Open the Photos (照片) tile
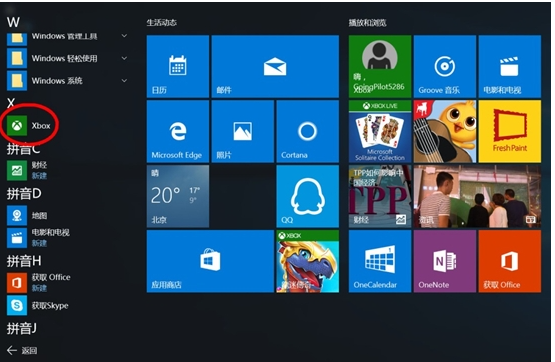 (242, 131)
